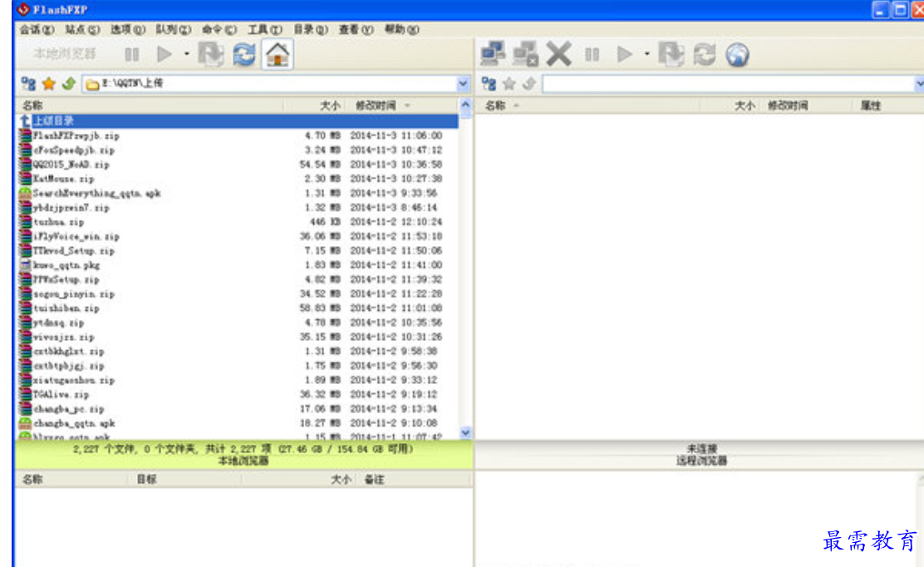Select the xiatuganshou.zip file
The height and width of the screenshot is (567, 924).
[74, 380]
